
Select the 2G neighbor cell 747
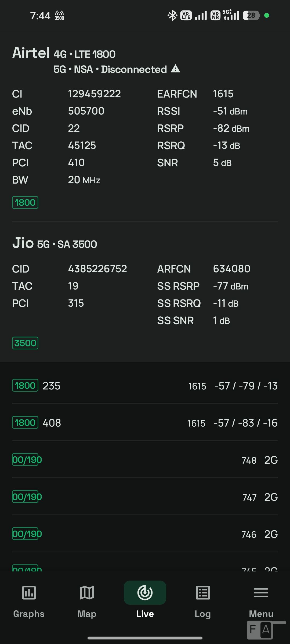pos(145,497)
